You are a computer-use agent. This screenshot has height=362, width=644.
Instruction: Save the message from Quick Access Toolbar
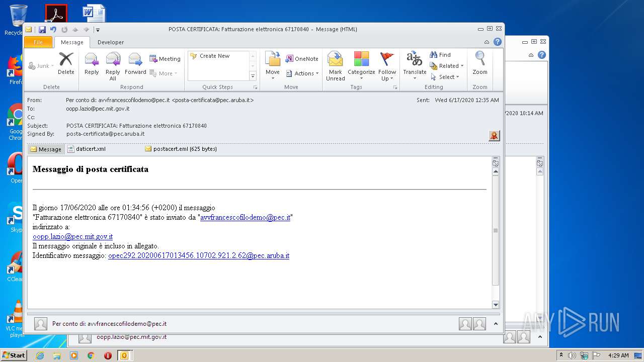pyautogui.click(x=42, y=30)
